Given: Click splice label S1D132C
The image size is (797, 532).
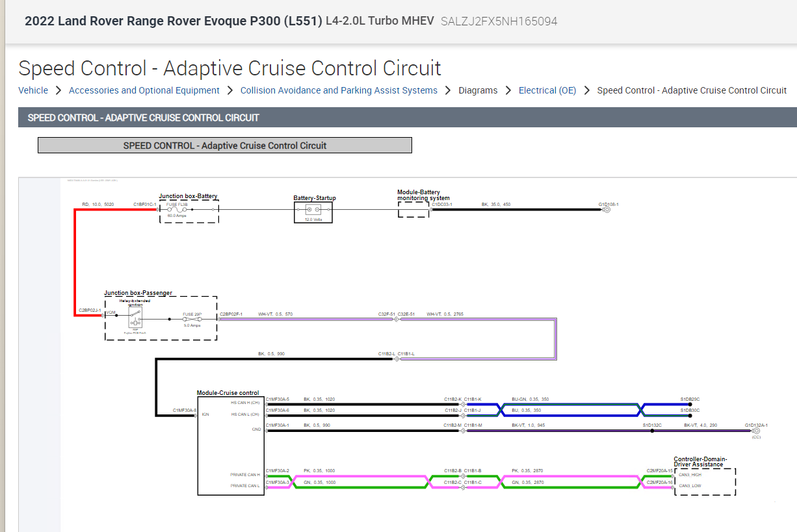Looking at the screenshot, I should [652, 425].
